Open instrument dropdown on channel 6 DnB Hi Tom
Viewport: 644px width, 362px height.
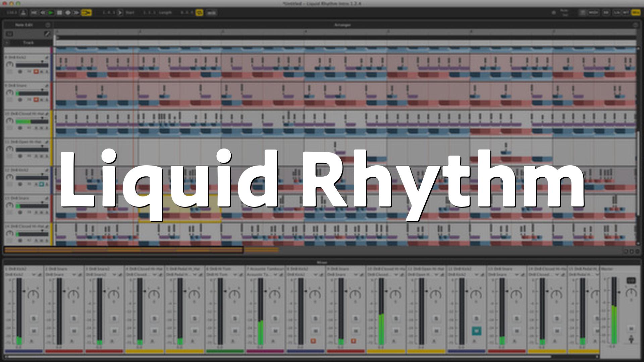point(235,275)
